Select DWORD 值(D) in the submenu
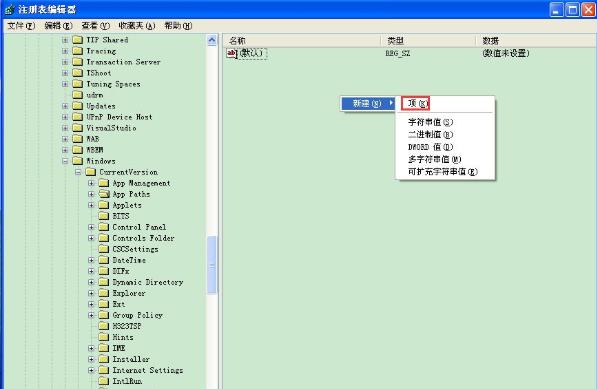The image size is (597, 389). (430, 147)
